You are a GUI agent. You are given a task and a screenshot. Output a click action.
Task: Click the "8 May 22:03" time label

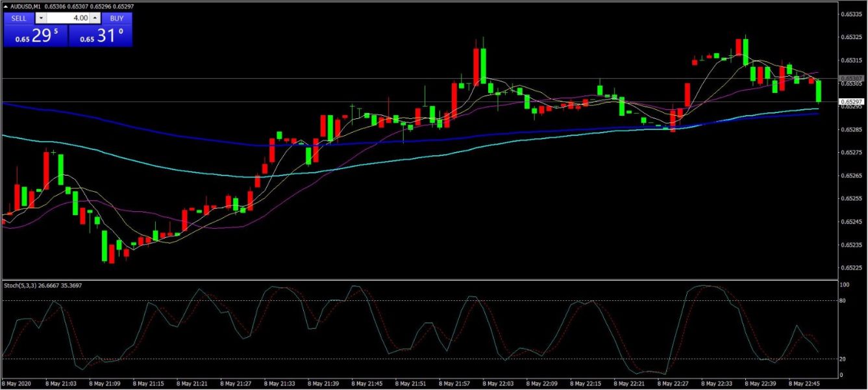(x=499, y=383)
